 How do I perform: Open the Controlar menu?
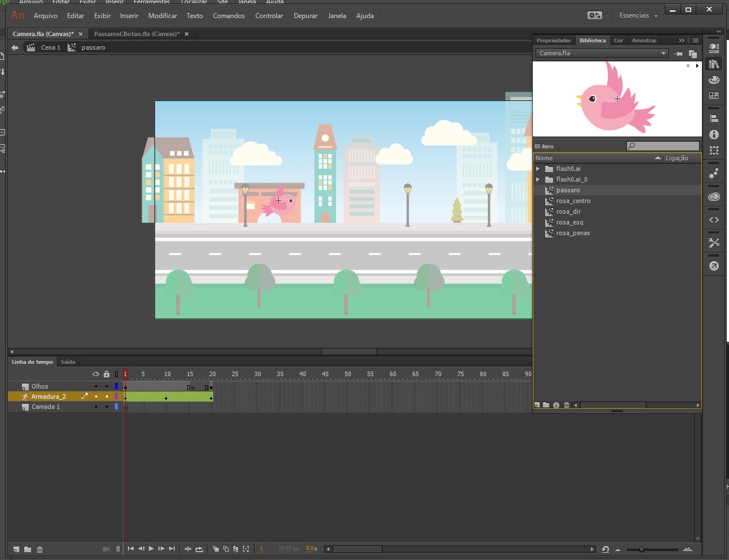(269, 16)
